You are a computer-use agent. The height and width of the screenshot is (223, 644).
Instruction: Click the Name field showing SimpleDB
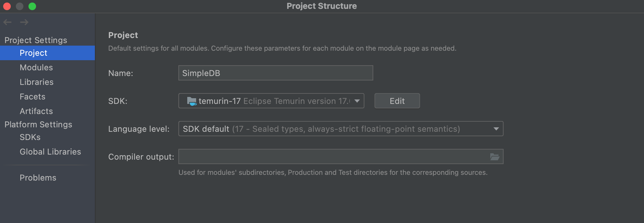coord(275,73)
